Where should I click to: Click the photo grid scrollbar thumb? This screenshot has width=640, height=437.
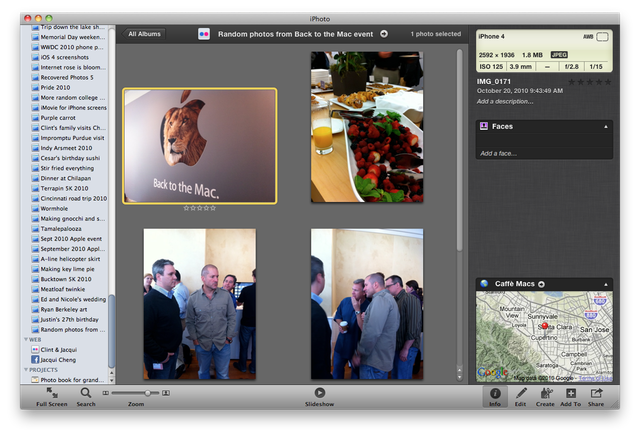(x=460, y=150)
